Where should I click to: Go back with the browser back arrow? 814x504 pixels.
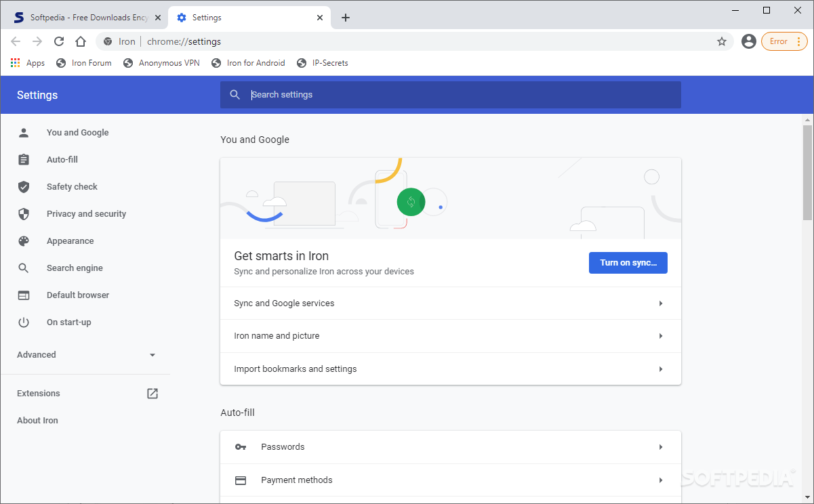coord(16,41)
